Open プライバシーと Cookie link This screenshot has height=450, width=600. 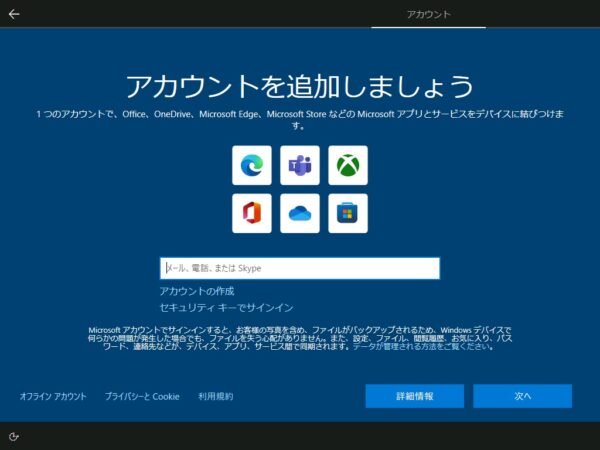pos(142,396)
